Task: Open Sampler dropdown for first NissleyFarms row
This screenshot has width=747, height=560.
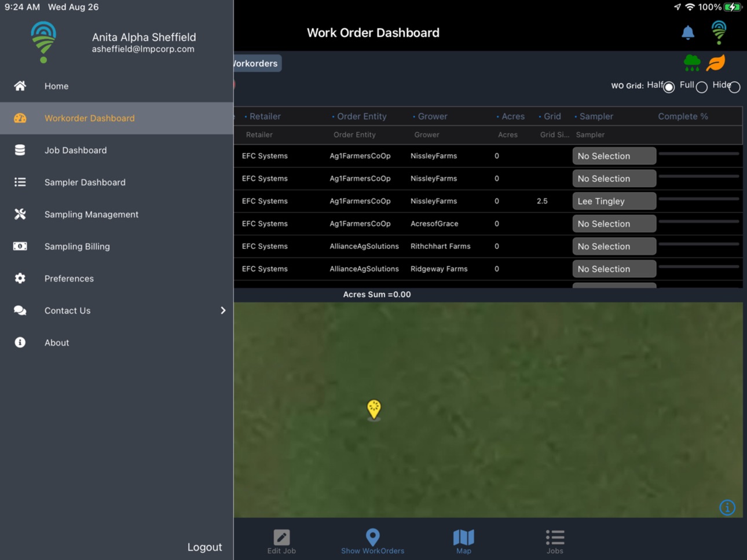Action: tap(614, 156)
